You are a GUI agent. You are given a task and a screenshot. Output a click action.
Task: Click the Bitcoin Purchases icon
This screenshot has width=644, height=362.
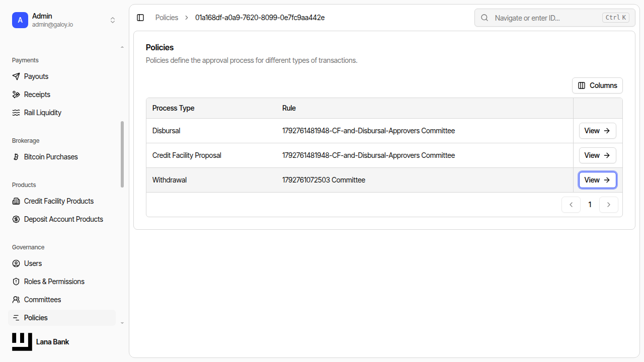(x=16, y=157)
